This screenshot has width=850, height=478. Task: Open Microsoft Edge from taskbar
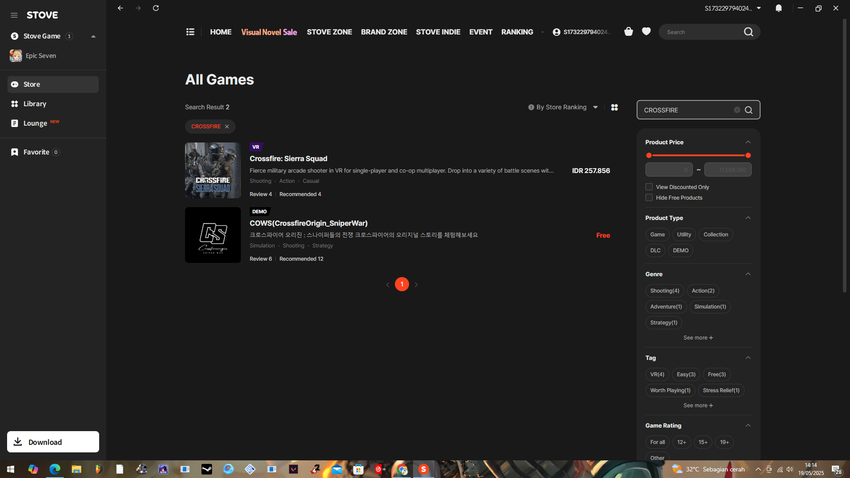(55, 469)
